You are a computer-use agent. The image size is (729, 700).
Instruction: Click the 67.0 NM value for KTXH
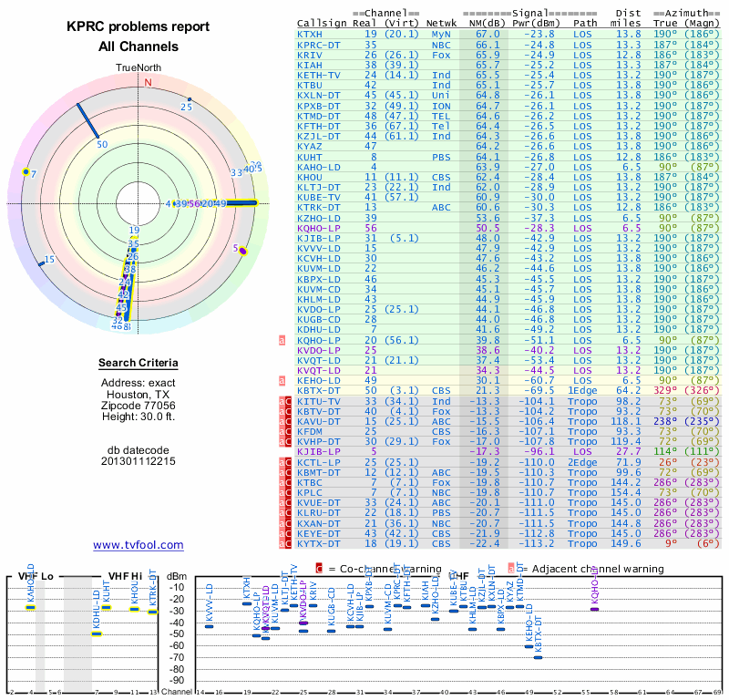click(x=488, y=34)
